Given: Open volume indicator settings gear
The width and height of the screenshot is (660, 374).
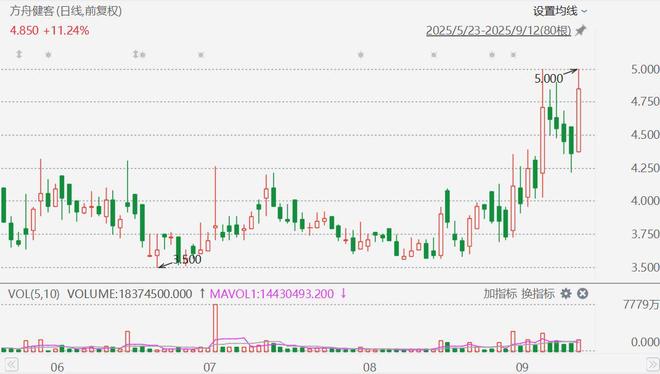Looking at the screenshot, I should tap(566, 294).
